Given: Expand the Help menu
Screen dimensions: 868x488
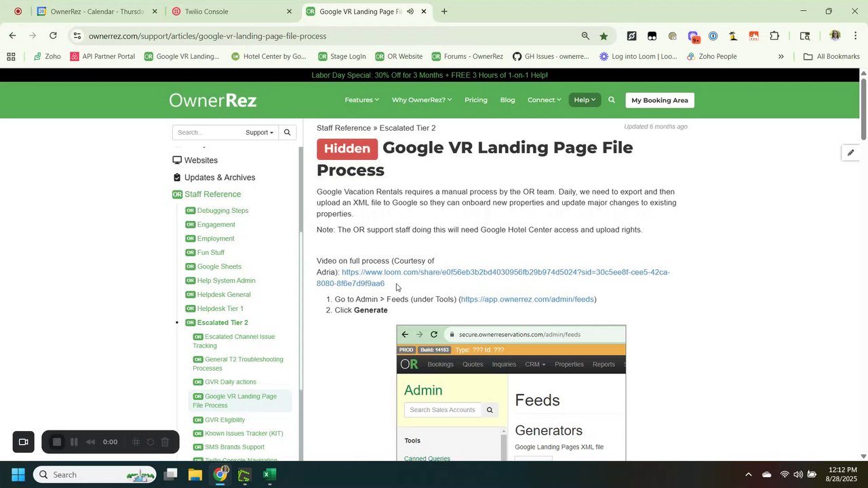Looking at the screenshot, I should pyautogui.click(x=585, y=100).
